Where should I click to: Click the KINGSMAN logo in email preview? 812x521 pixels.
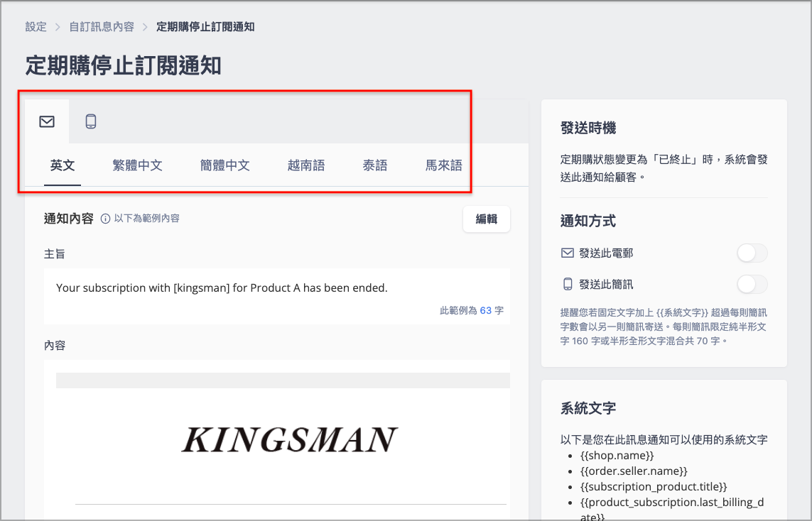click(x=289, y=440)
